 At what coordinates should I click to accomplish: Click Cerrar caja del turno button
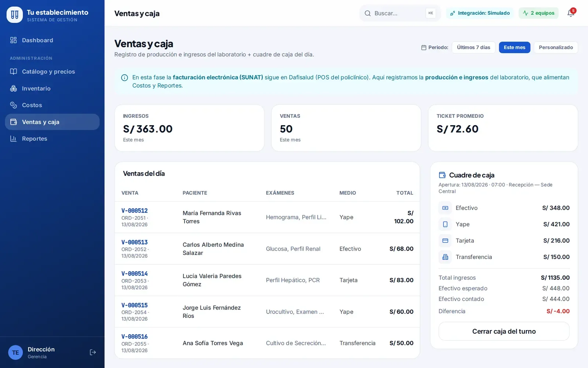(x=504, y=331)
